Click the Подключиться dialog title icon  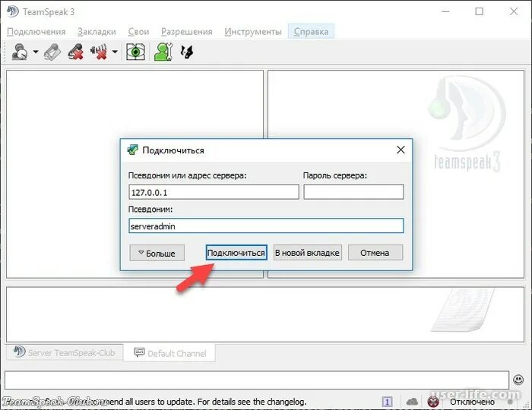pos(132,150)
